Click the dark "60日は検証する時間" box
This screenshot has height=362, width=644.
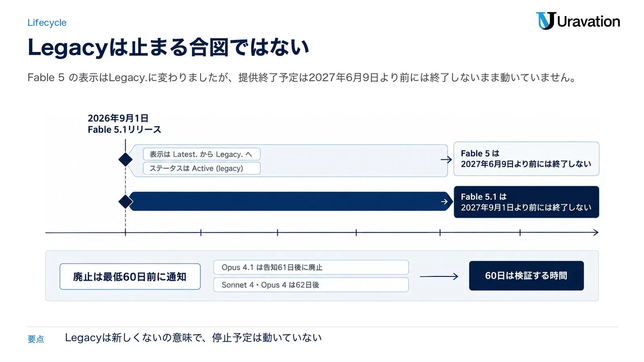pos(526,276)
